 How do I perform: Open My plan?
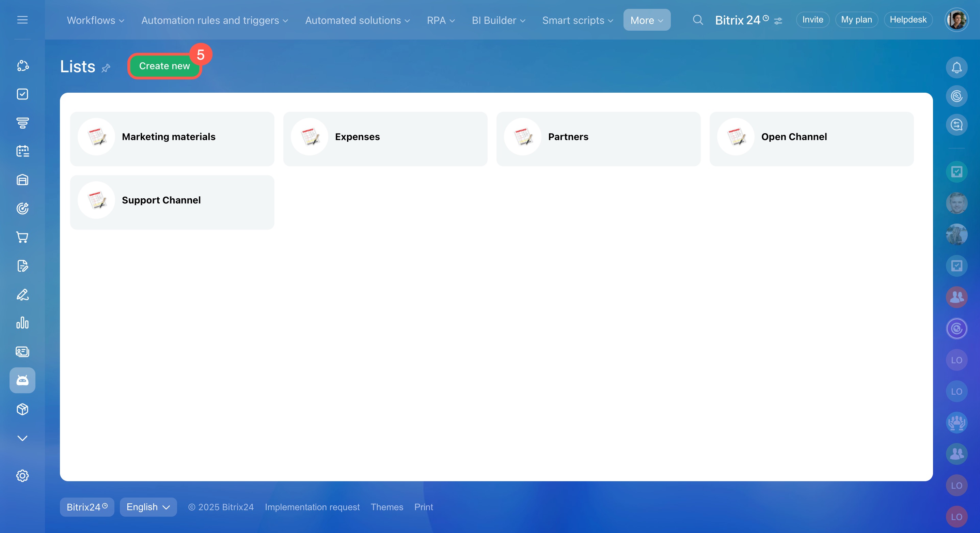pyautogui.click(x=856, y=20)
